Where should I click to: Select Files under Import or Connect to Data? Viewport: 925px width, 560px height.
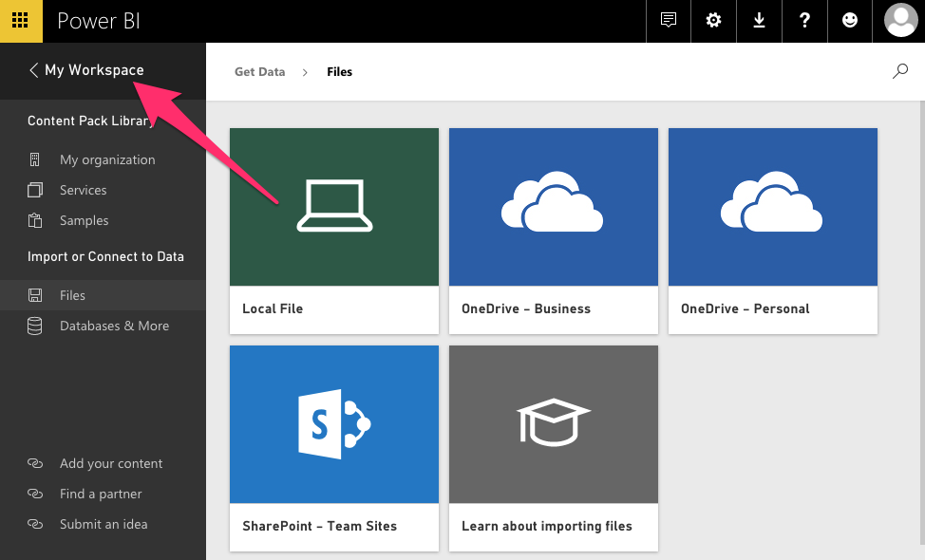73,295
